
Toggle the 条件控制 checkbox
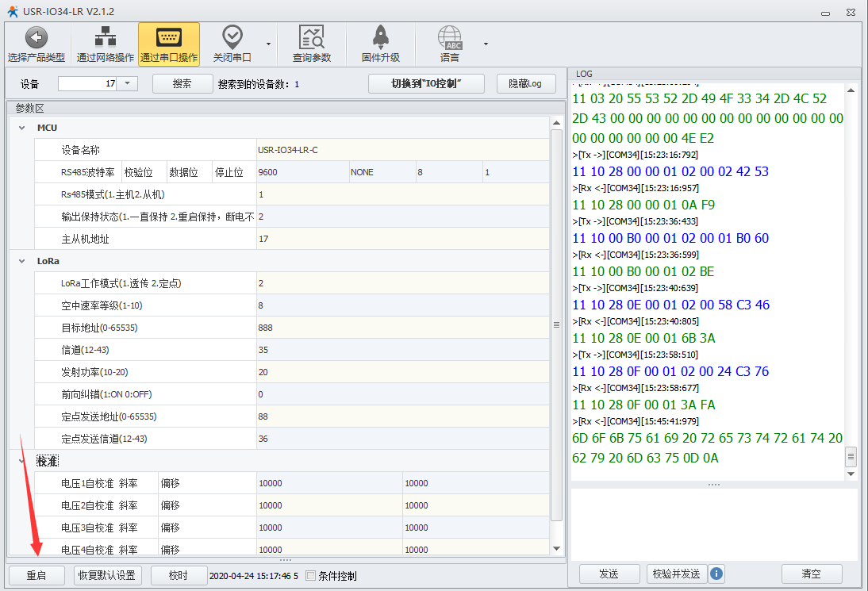pyautogui.click(x=311, y=575)
